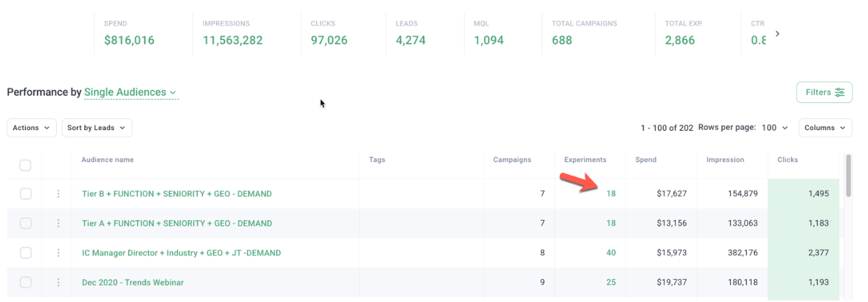
Task: Open the Sort by Leads dropdown
Action: pos(97,128)
